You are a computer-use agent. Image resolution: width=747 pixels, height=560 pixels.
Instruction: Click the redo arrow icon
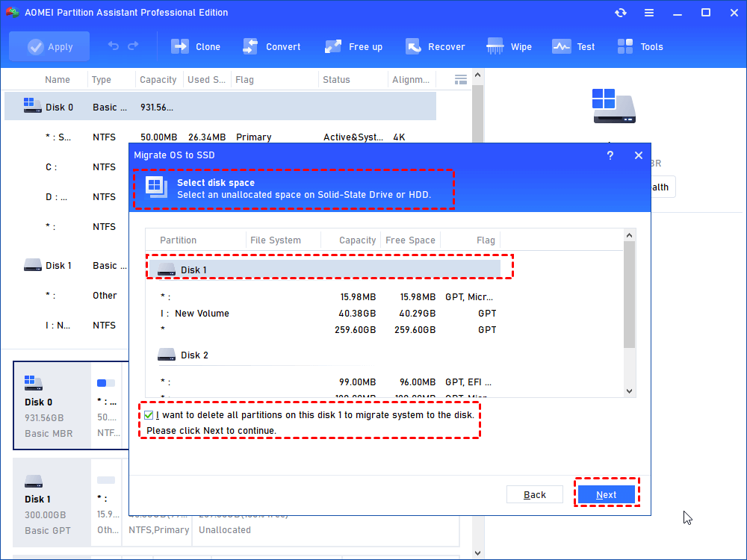click(x=133, y=46)
